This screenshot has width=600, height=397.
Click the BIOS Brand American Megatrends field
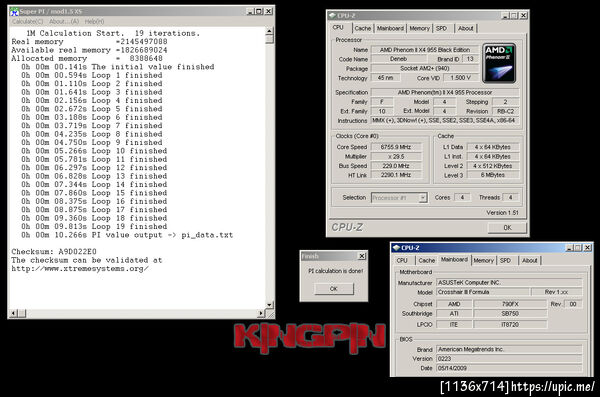[x=509, y=350]
